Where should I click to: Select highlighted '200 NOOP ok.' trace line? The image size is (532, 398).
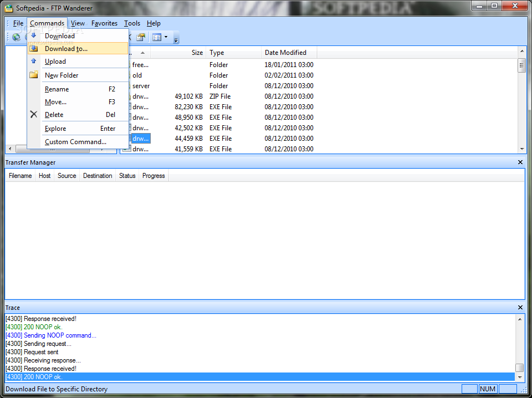tap(260, 376)
